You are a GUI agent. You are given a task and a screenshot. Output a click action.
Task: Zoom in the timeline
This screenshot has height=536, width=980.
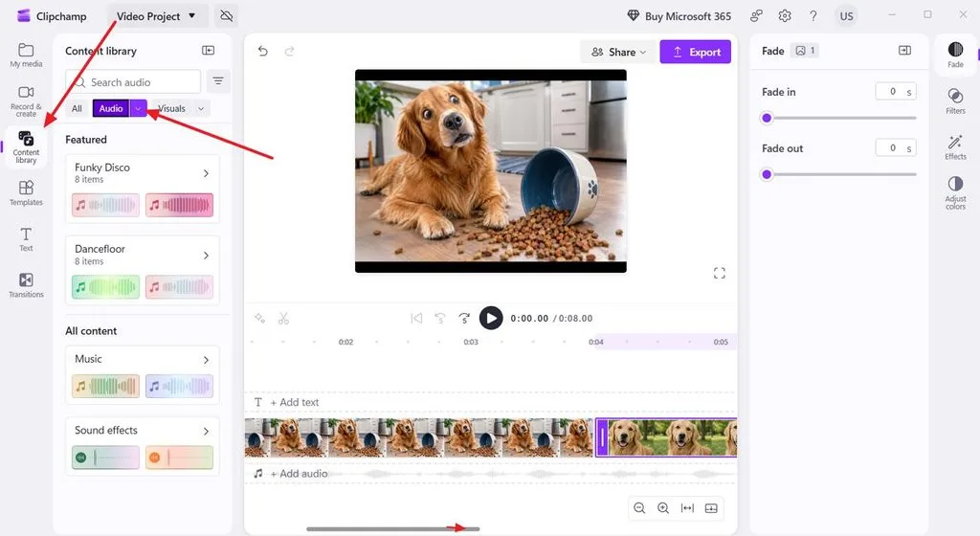click(x=663, y=508)
